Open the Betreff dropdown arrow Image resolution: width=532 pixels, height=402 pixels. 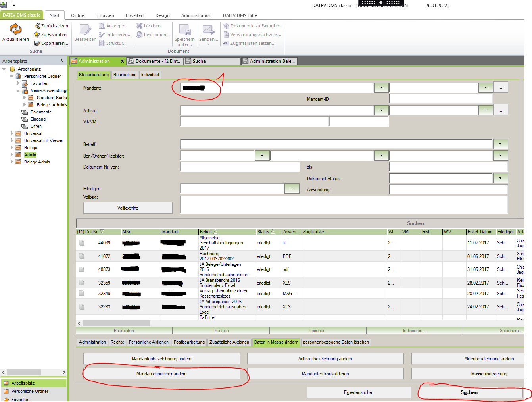point(501,144)
